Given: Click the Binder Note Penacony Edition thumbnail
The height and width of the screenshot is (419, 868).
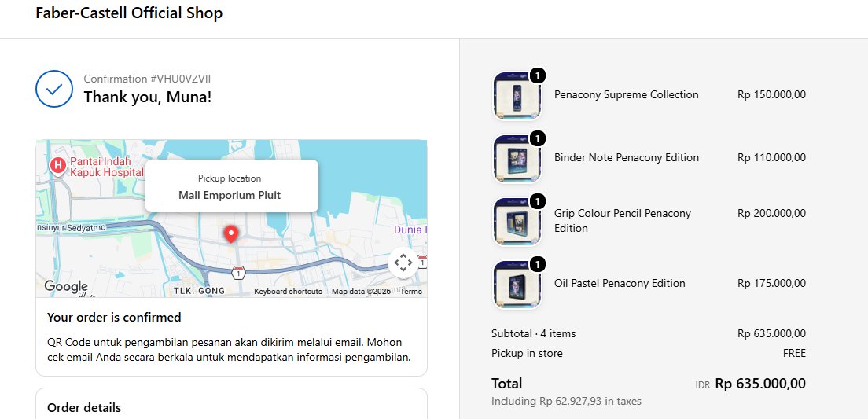Looking at the screenshot, I should point(517,159).
